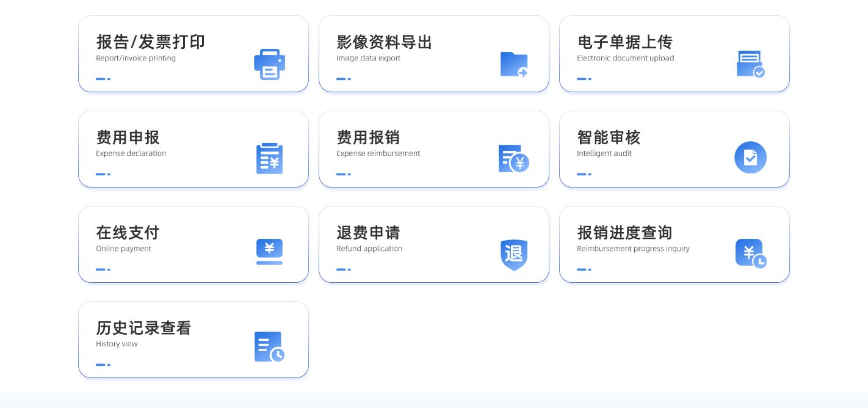868x408 pixels.
Task: Click the reimbursement progress clock icon
Action: pos(750,253)
